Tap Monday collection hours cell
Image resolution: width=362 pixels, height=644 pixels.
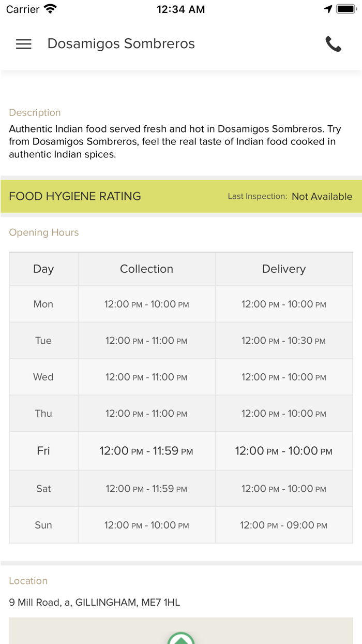[x=146, y=304]
